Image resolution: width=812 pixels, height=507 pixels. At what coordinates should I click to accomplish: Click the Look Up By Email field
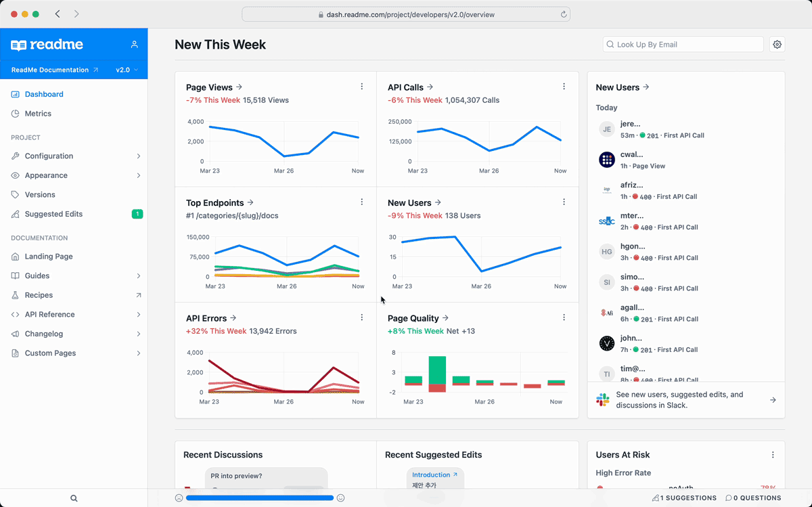coord(683,45)
